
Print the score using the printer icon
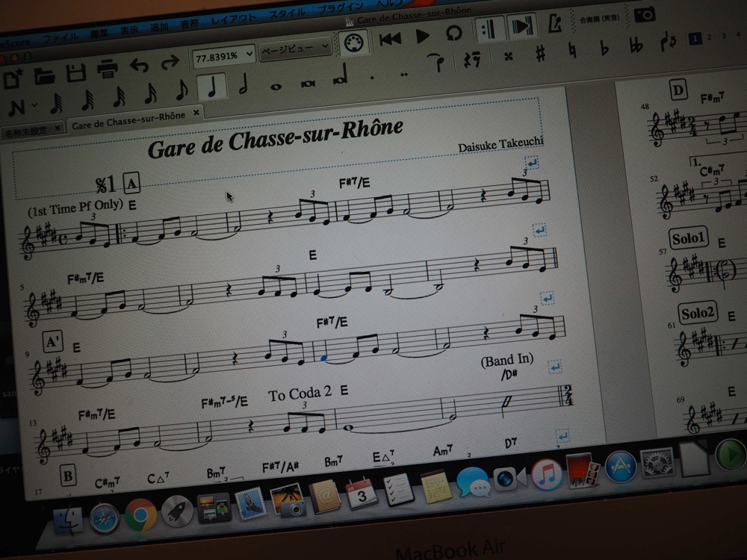point(107,69)
